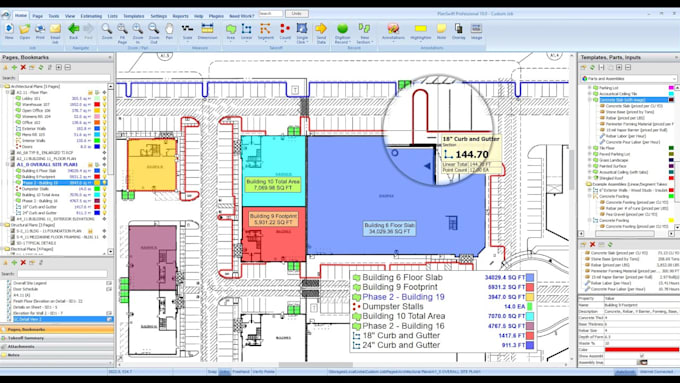Image resolution: width=680 pixels, height=383 pixels.
Task: Open the Annotations tool
Action: (x=393, y=29)
